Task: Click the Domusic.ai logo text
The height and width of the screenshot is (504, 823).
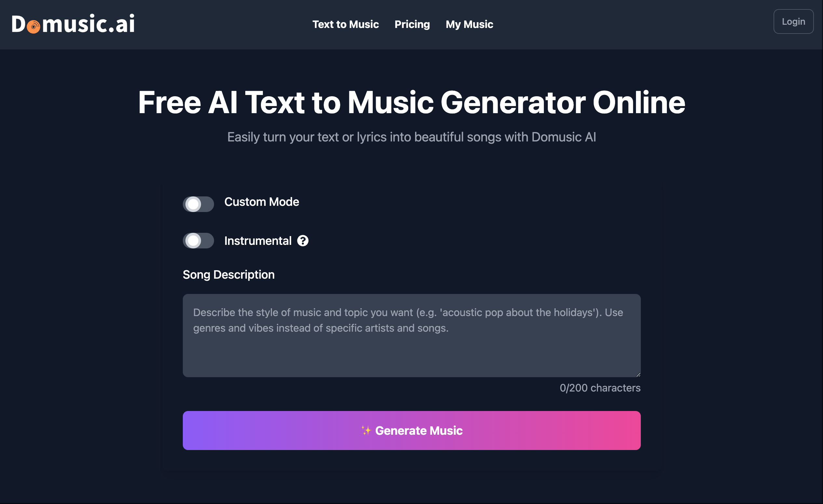Action: [73, 24]
